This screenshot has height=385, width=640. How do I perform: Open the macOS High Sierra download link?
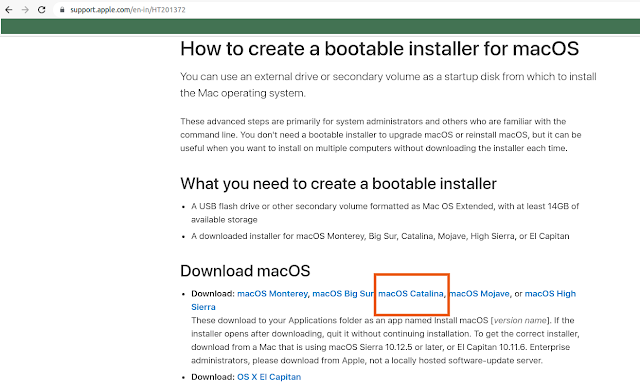coord(550,294)
